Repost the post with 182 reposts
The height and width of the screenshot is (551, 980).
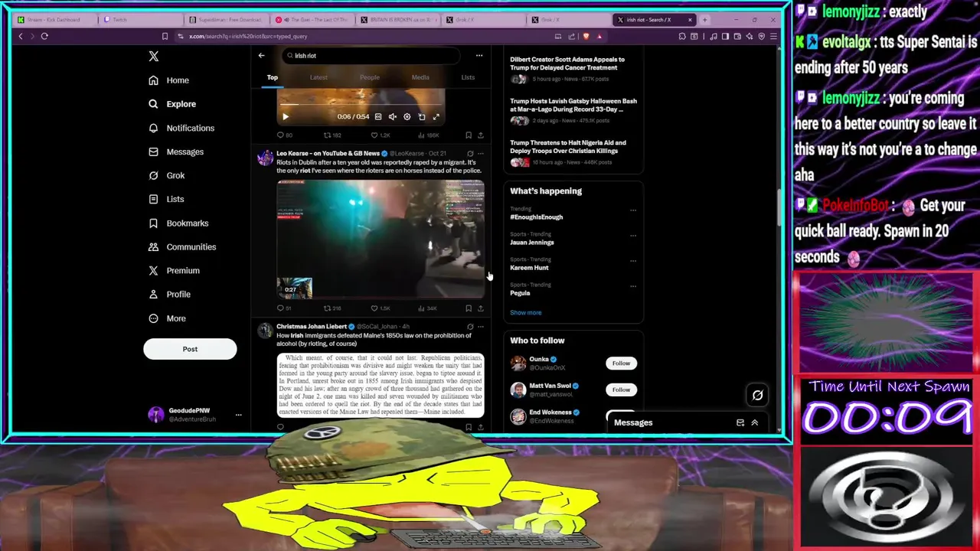tap(332, 135)
